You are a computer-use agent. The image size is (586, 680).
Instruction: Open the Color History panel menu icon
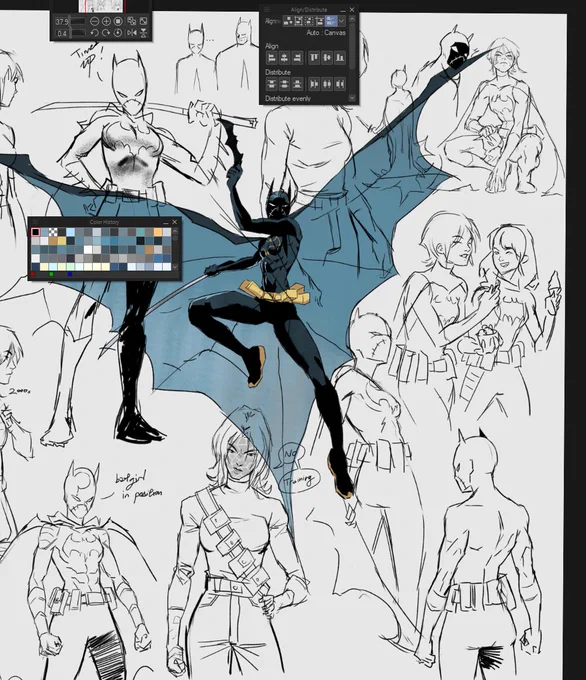pyautogui.click(x=35, y=222)
